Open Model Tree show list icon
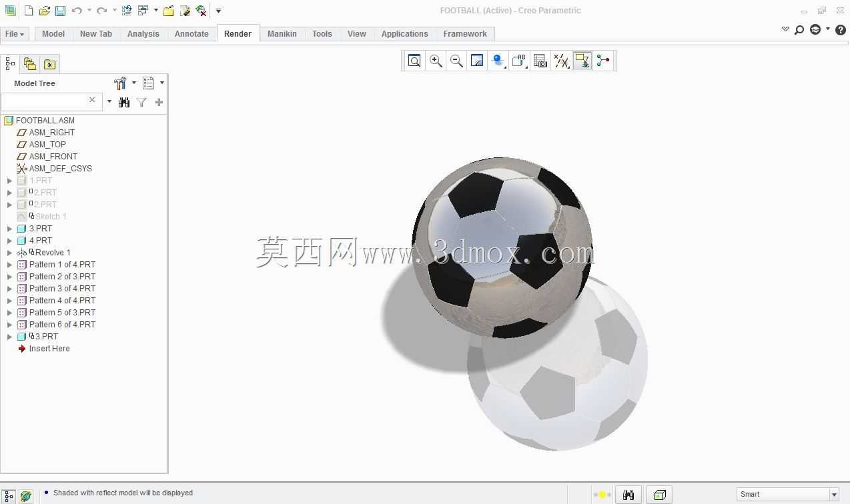This screenshot has width=850, height=504. (x=148, y=83)
